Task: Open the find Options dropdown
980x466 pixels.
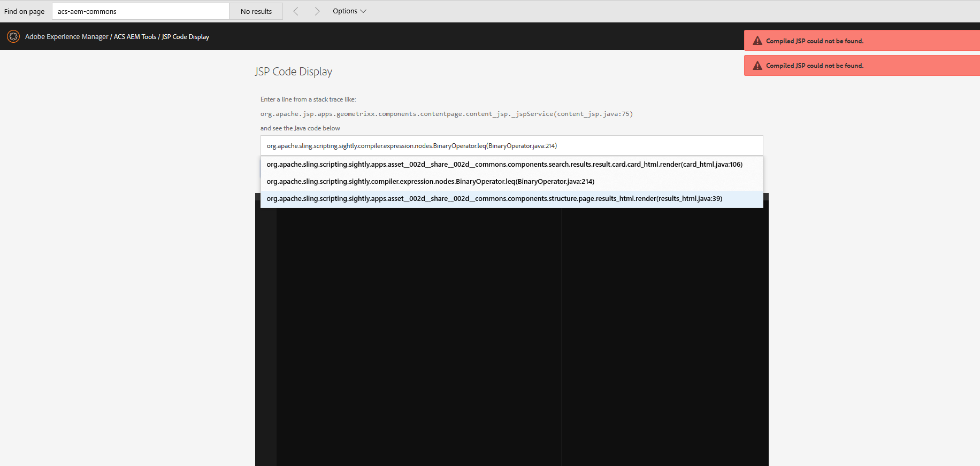Action: [349, 11]
